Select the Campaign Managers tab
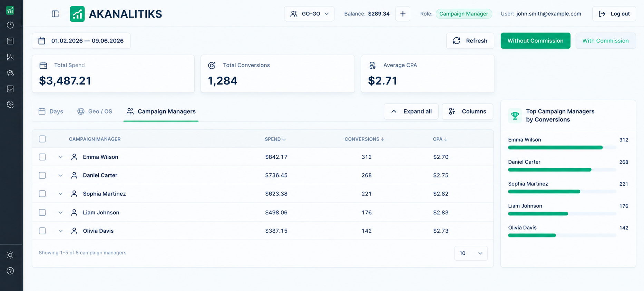 [x=161, y=111]
